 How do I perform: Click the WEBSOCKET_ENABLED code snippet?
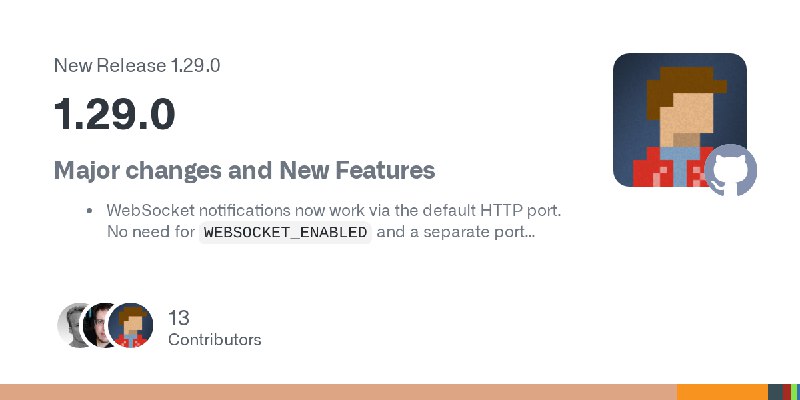click(x=285, y=232)
